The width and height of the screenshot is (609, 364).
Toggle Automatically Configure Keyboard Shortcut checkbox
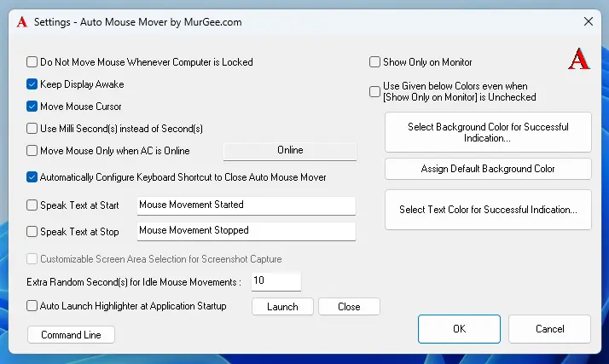(x=32, y=177)
